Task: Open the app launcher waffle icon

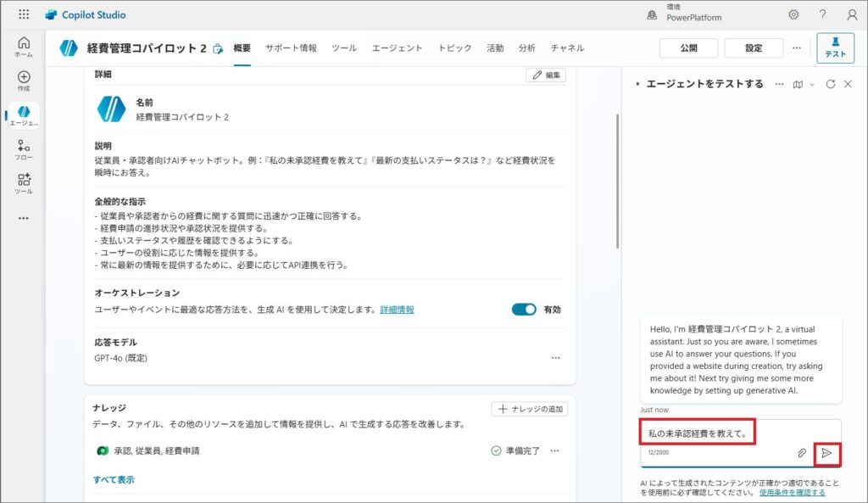Action: [24, 14]
